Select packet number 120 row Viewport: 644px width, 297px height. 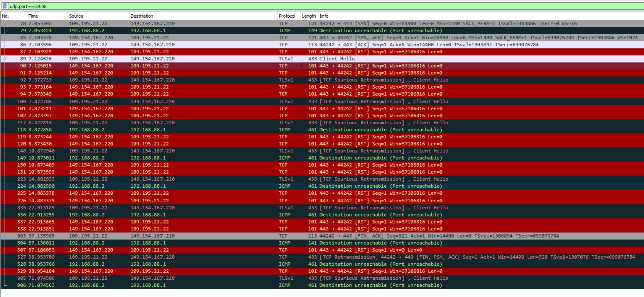(322, 143)
